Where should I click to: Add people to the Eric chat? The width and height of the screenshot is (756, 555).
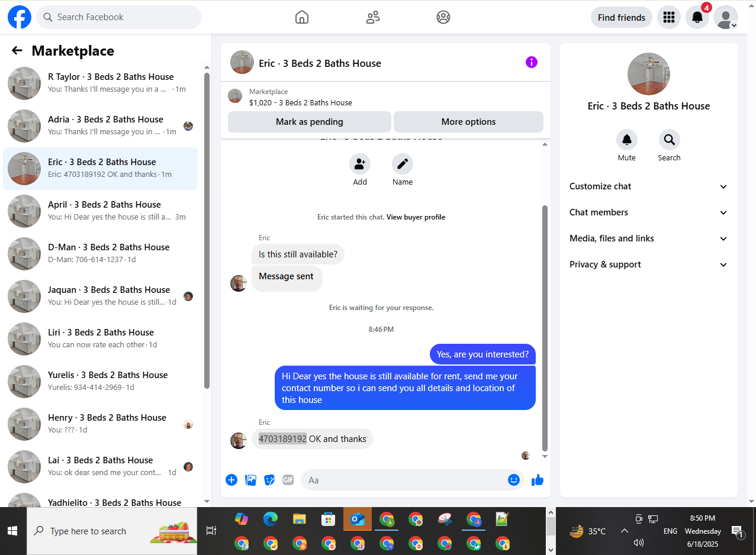click(x=360, y=164)
